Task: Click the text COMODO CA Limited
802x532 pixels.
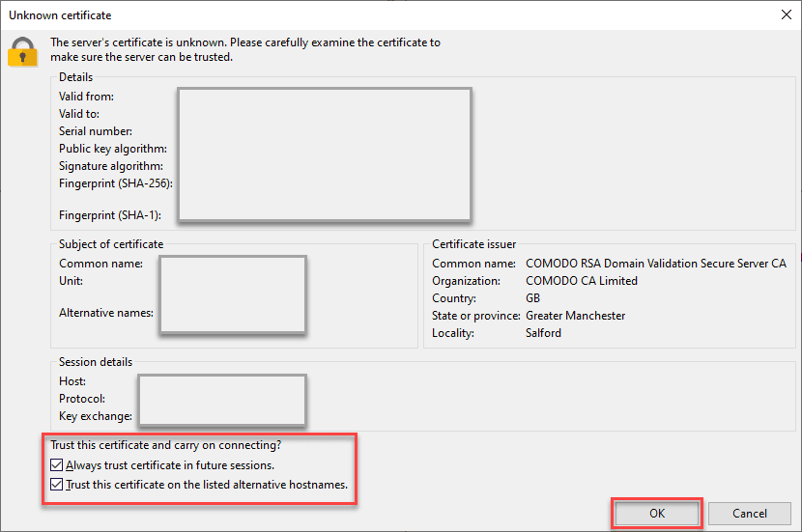Action: pos(582,281)
